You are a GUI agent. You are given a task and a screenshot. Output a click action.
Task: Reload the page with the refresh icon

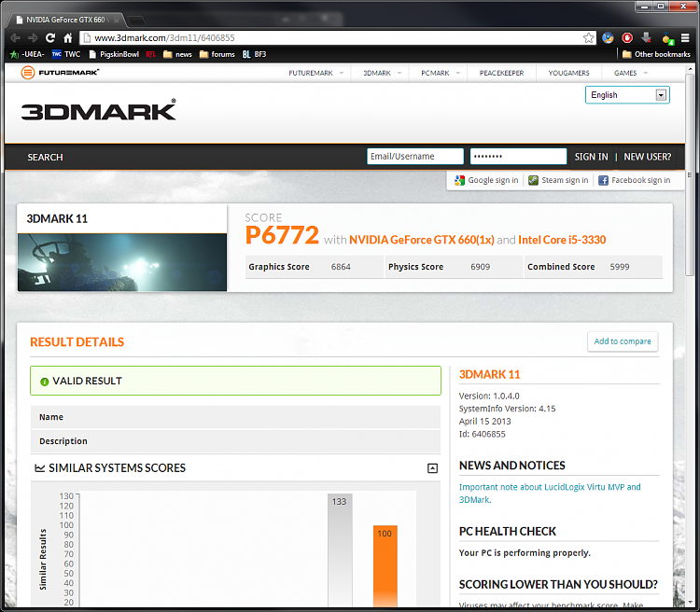pyautogui.click(x=50, y=38)
